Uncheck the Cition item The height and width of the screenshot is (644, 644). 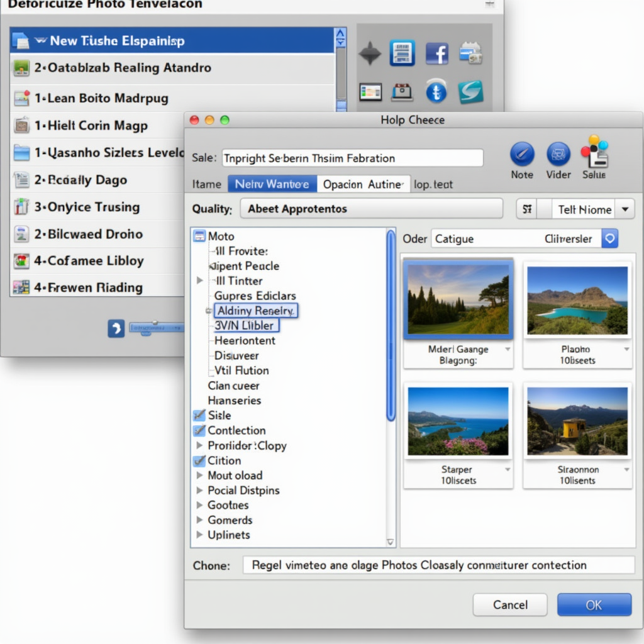click(201, 461)
